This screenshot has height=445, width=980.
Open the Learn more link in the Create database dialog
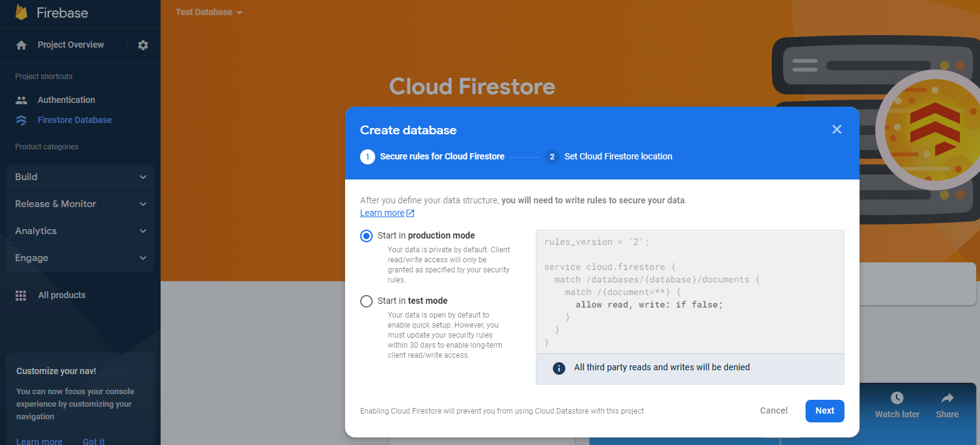[x=387, y=213]
